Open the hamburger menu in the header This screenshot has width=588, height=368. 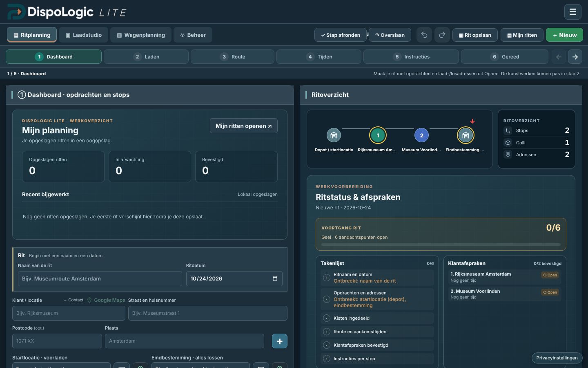572,12
